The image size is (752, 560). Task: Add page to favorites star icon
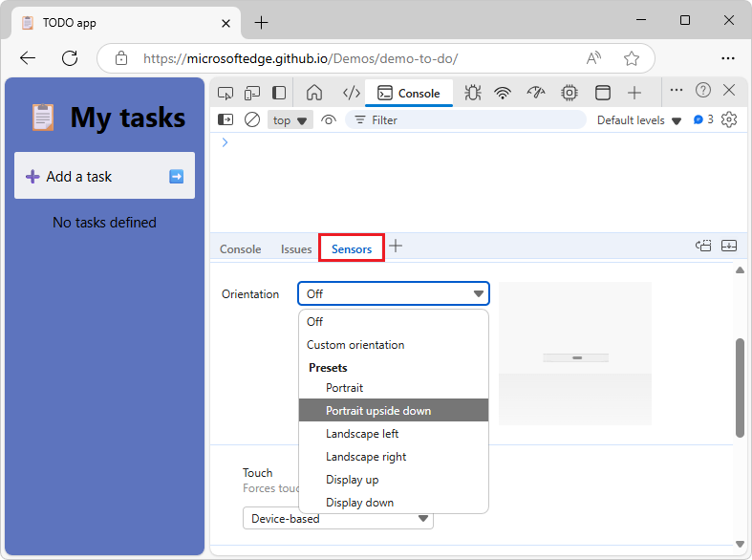tap(632, 58)
